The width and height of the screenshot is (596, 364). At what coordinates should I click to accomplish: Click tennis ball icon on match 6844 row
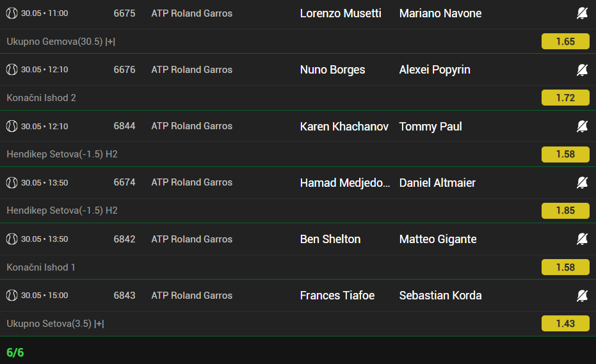(12, 126)
